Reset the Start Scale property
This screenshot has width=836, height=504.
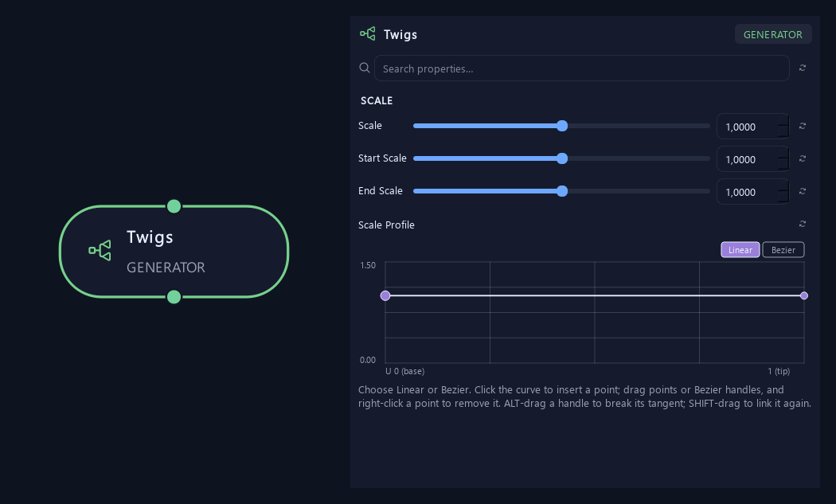(803, 158)
